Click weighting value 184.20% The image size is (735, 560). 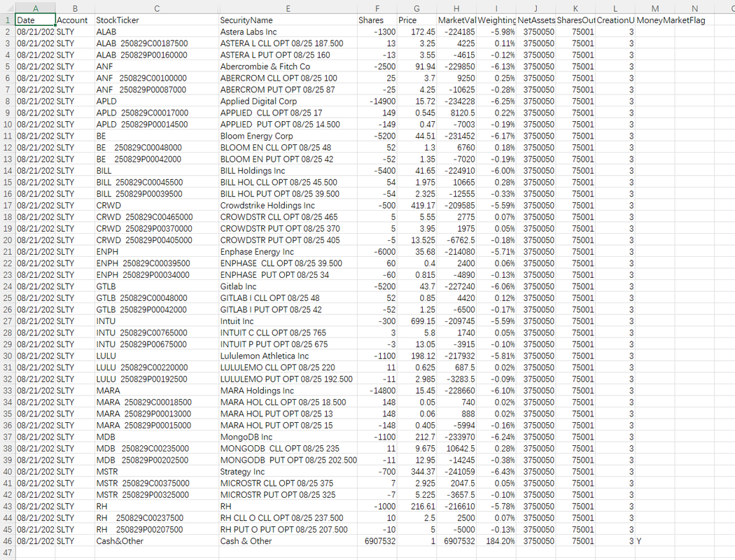click(x=496, y=541)
